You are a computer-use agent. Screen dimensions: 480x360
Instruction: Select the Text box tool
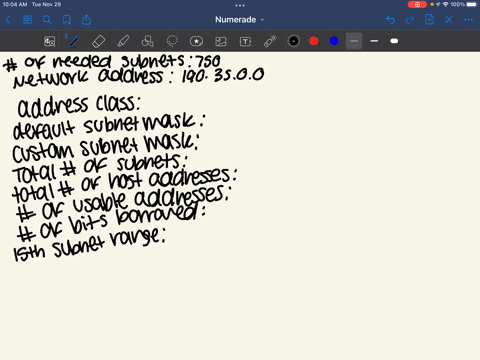[x=245, y=41]
